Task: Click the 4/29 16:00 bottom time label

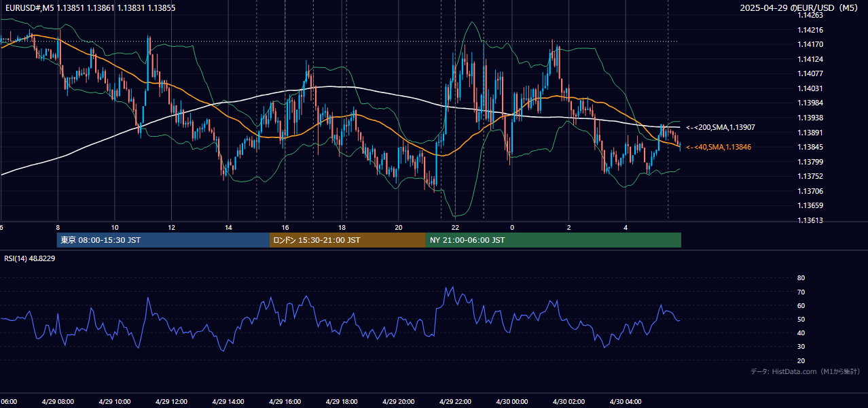Action: pyautogui.click(x=285, y=401)
